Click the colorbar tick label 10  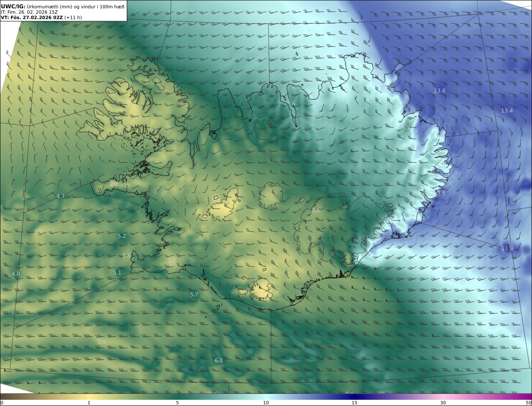click(266, 403)
